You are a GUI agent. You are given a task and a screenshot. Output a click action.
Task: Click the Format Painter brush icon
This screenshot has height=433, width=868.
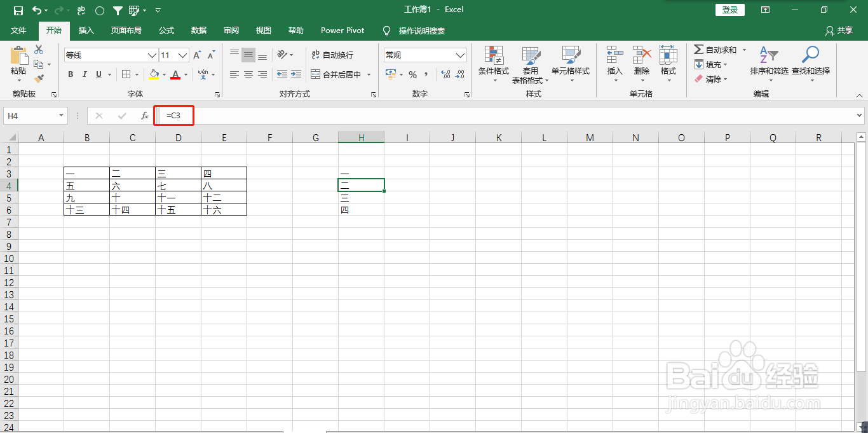click(39, 79)
